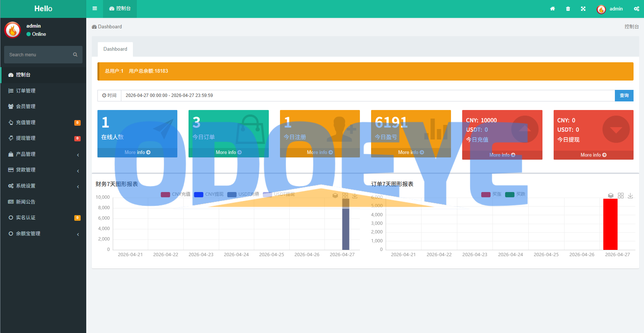
Task: Switch finance chart to tiled mode icon
Action: pyautogui.click(x=345, y=195)
